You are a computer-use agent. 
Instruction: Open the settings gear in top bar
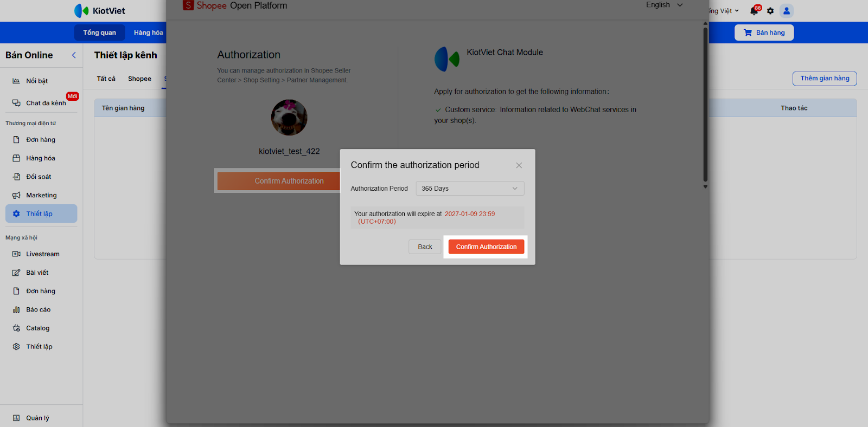pyautogui.click(x=770, y=11)
